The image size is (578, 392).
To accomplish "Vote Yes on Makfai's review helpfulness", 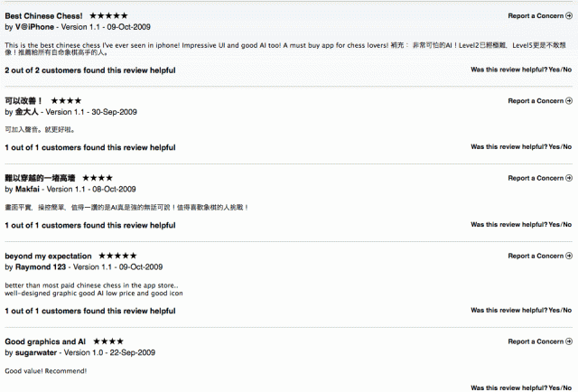I will 554,225.
